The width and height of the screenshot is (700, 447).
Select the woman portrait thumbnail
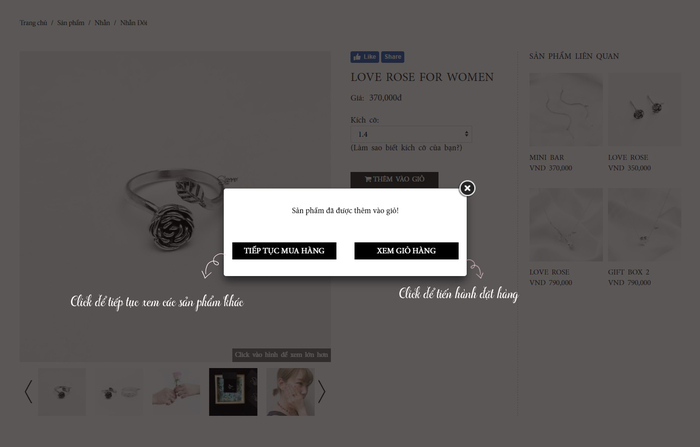click(291, 392)
